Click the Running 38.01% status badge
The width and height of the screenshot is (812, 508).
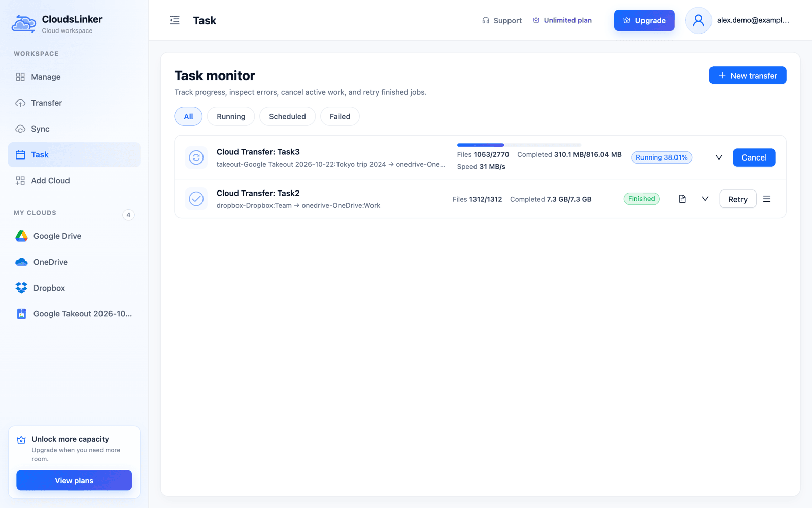pyautogui.click(x=662, y=157)
